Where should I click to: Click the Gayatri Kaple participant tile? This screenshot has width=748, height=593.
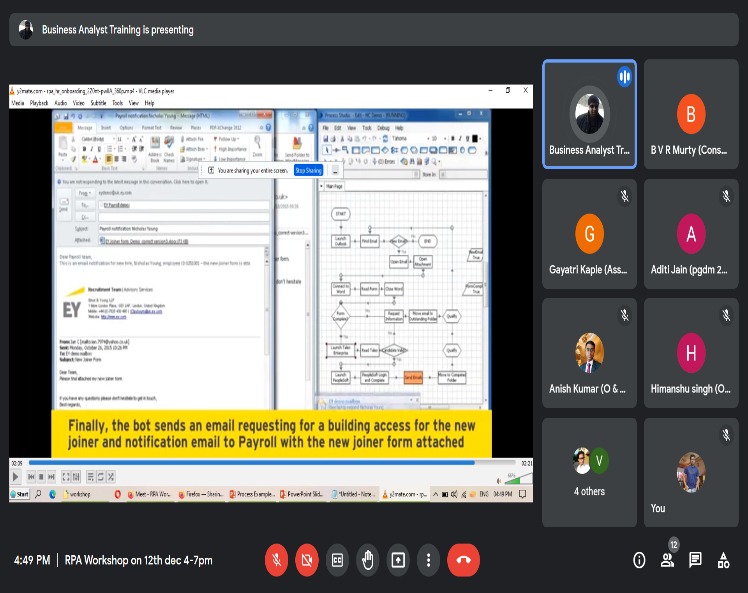590,234
